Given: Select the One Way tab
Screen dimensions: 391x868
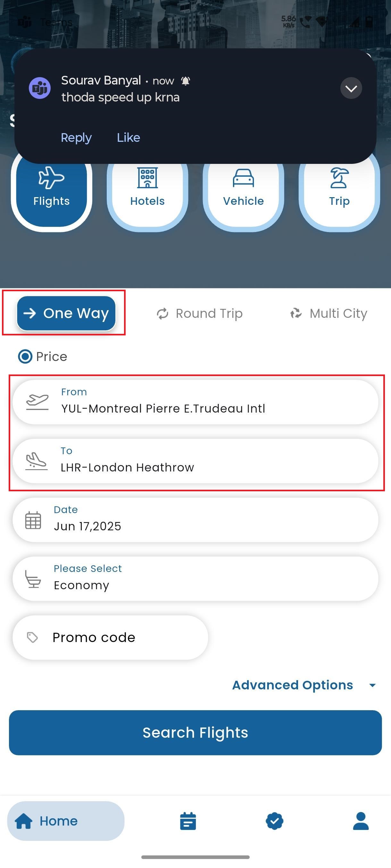Looking at the screenshot, I should click(x=66, y=313).
